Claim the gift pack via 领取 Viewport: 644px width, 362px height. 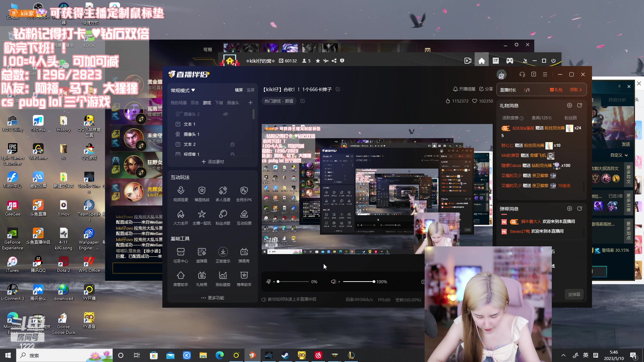coord(576,90)
